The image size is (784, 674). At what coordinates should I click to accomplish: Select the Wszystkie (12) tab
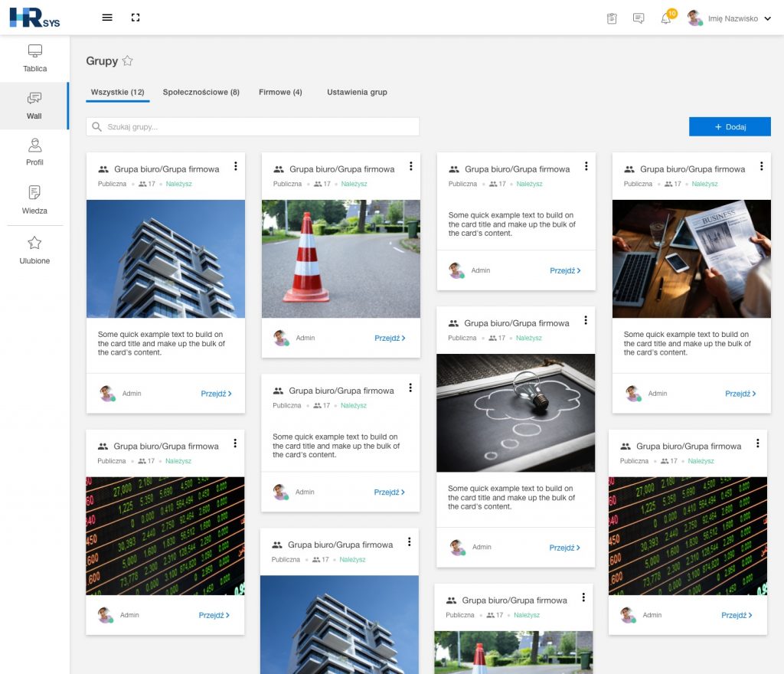point(117,93)
